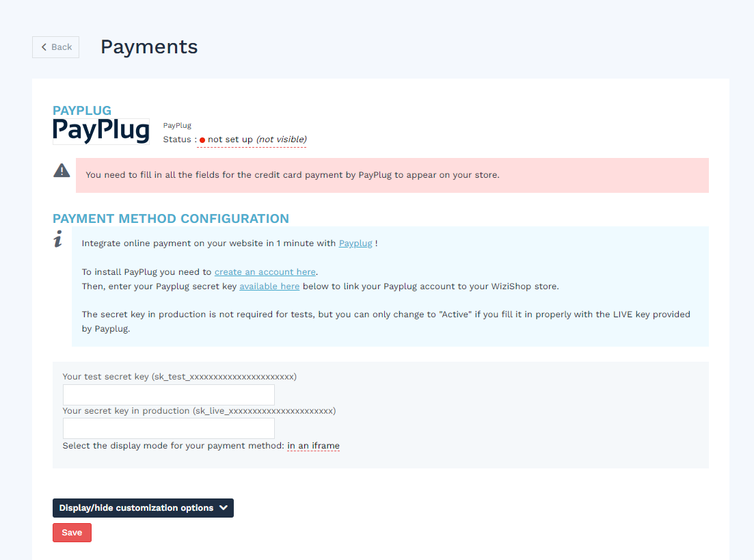Click the information 'i' icon
The width and height of the screenshot is (754, 560).
58,239
